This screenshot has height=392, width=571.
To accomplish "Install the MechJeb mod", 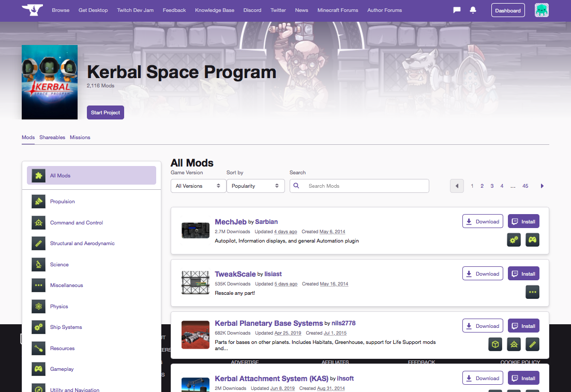I will (x=523, y=221).
